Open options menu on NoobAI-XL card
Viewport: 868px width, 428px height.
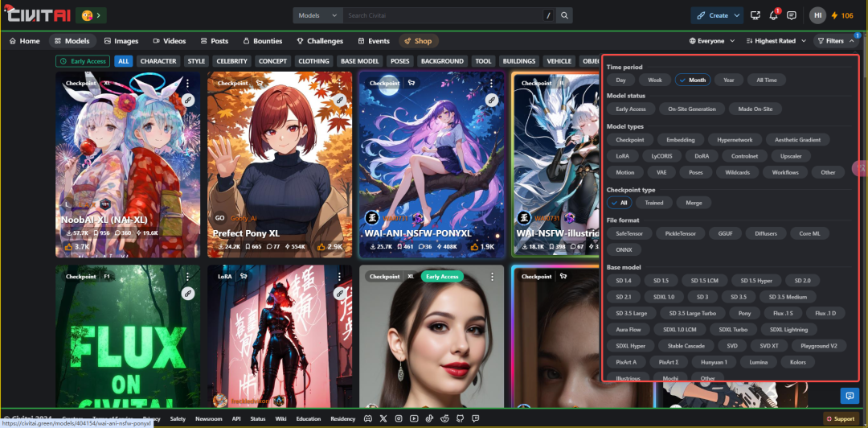pos(187,83)
